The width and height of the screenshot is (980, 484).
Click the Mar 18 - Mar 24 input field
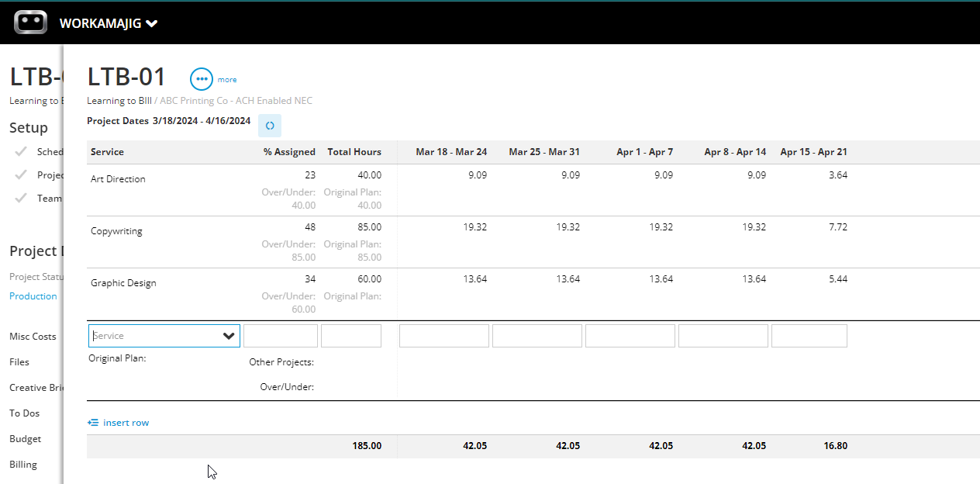(x=444, y=336)
